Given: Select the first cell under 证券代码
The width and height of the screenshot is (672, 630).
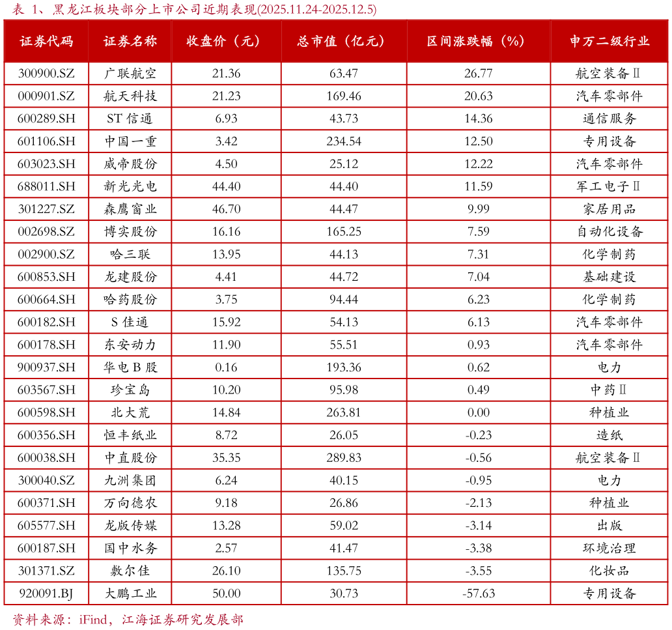Looking at the screenshot, I should 48,73.
